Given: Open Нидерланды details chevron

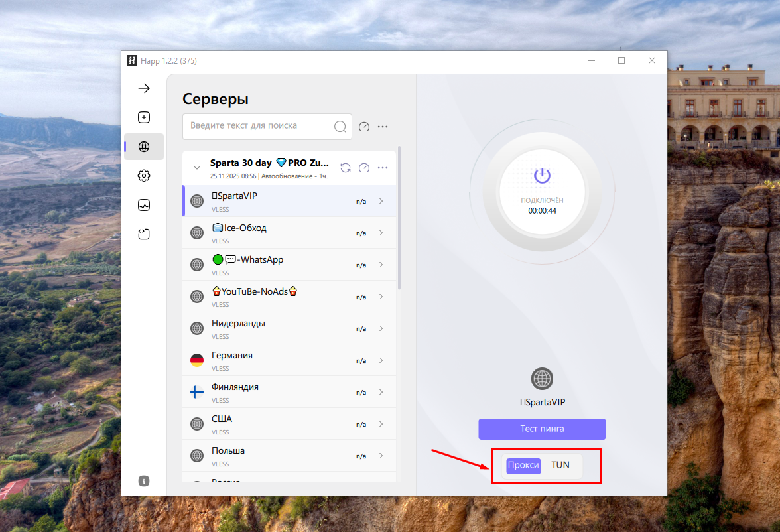Looking at the screenshot, I should point(381,328).
